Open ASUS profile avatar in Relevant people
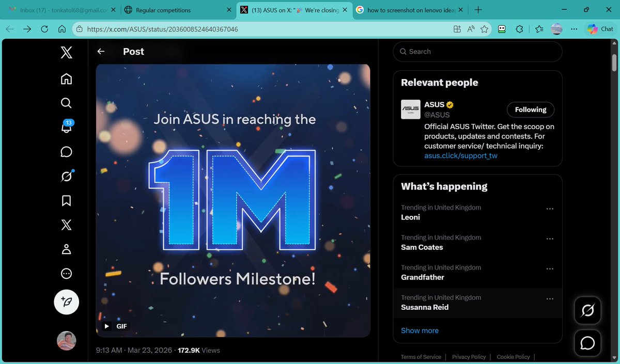The width and height of the screenshot is (620, 364). click(x=411, y=109)
